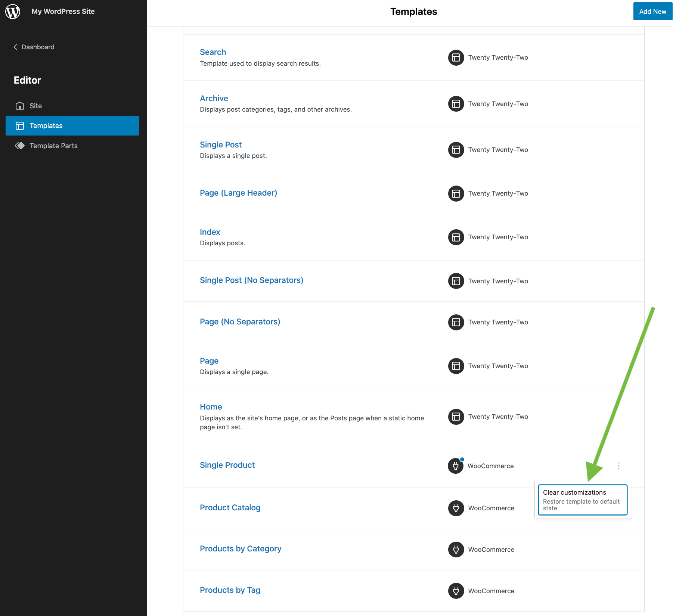Click the Templates layout icon in sidebar
Screen dimensions: 673x616
[x=20, y=126]
